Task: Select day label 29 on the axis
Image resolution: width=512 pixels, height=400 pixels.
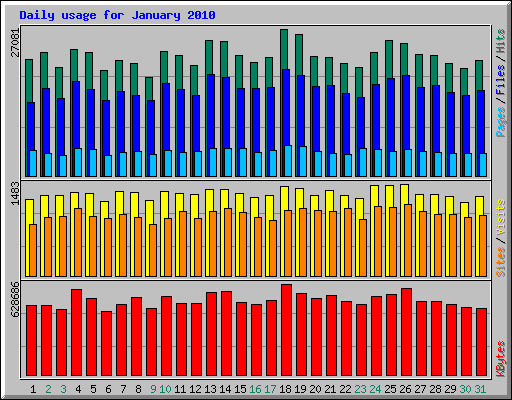Action: (x=450, y=389)
